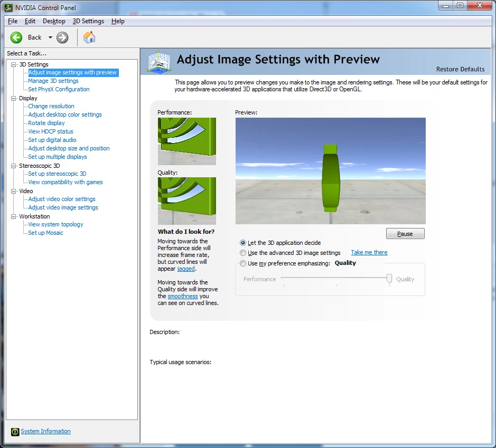
Task: Open Change resolution
Action: pyautogui.click(x=51, y=106)
